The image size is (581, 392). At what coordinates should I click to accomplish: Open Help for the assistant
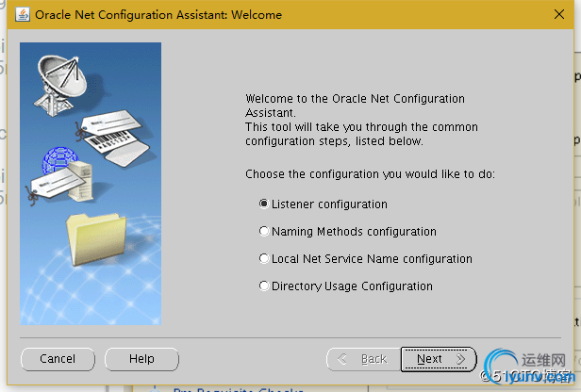[141, 359]
